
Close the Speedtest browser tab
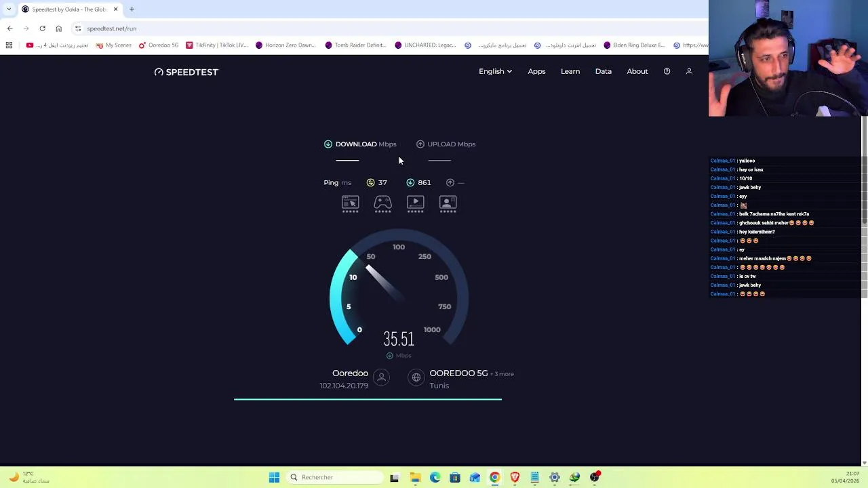click(x=115, y=9)
